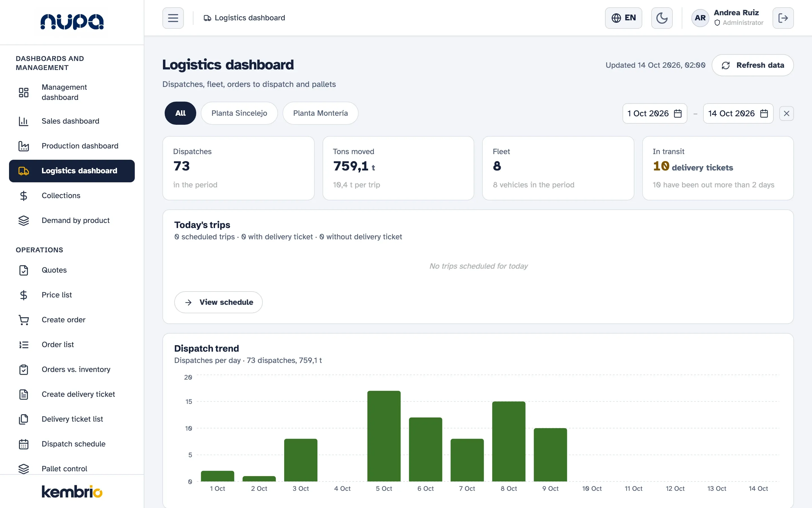Click the Demand by product layers icon
This screenshot has width=812, height=508.
(23, 220)
